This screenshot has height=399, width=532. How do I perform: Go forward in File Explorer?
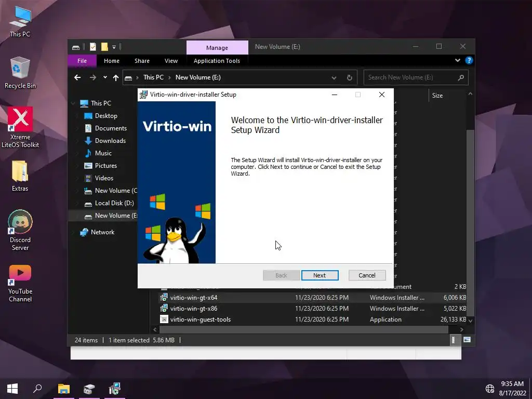pyautogui.click(x=92, y=77)
